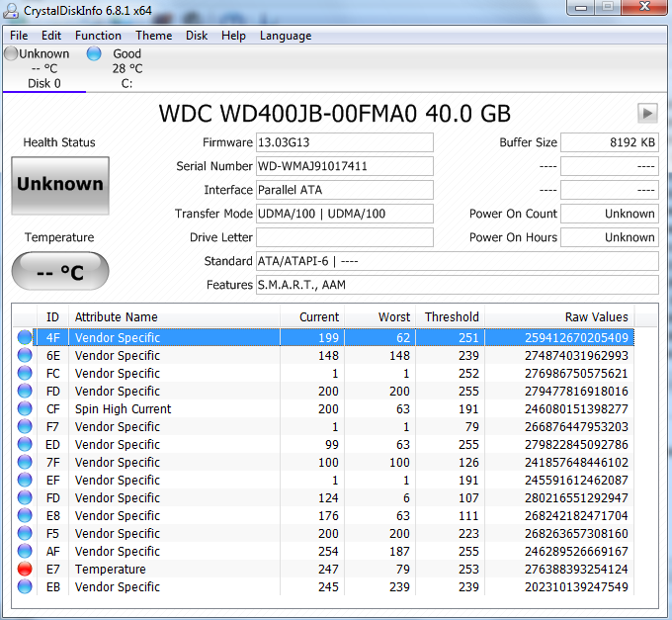Click blue orb beside raw value 280216551292947
672x620 pixels.
coord(25,497)
